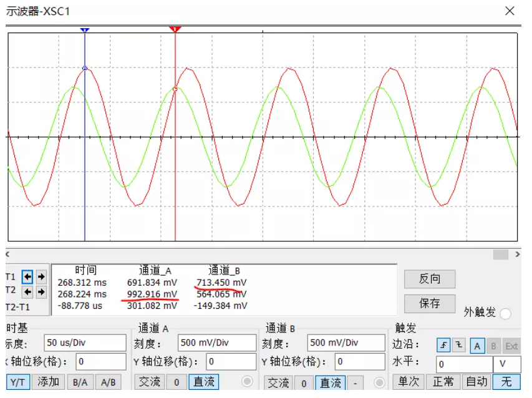Click channel A reading 691.834 mV
The height and width of the screenshot is (398, 532).
pyautogui.click(x=152, y=283)
